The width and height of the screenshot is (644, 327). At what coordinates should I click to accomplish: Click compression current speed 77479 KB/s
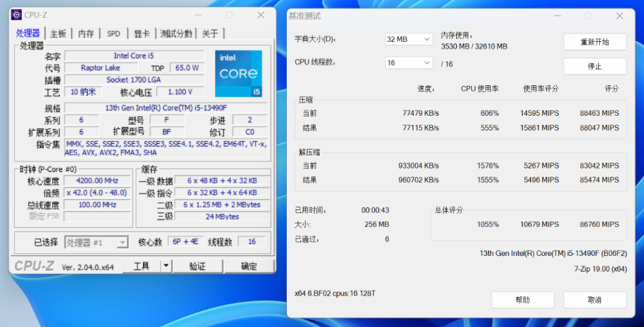coord(420,113)
